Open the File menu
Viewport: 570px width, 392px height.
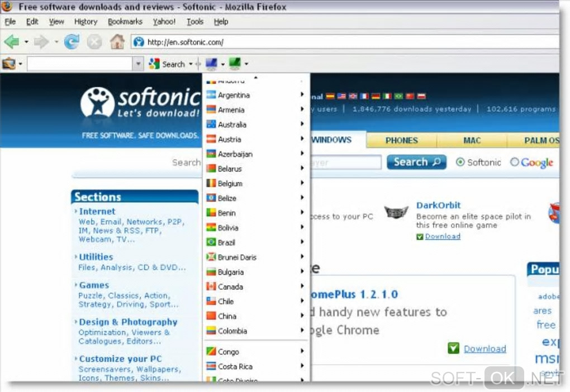coord(10,21)
